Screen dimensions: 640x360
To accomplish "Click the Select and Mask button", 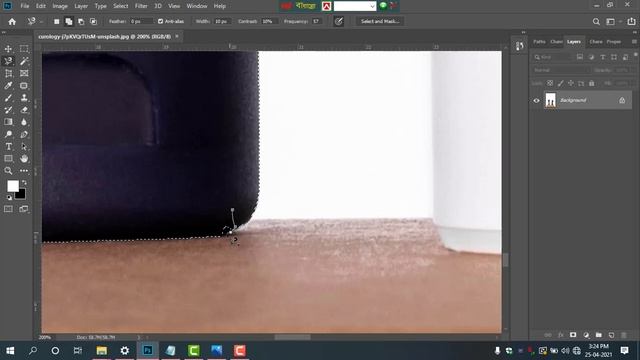I will click(380, 21).
